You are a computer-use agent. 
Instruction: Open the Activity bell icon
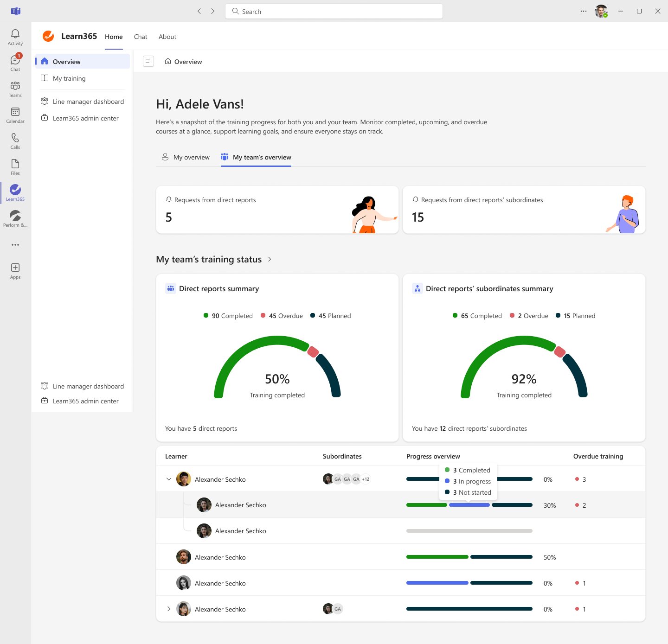point(15,37)
